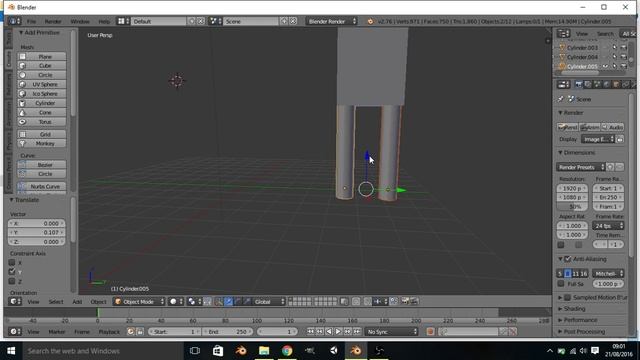
Task: Click the timeline End frame field
Action: pyautogui.click(x=227, y=332)
